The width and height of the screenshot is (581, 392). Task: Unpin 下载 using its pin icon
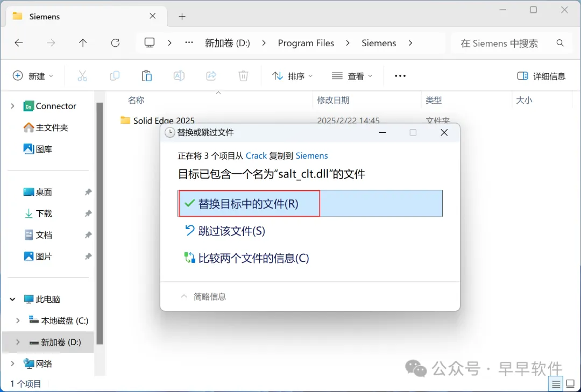[88, 213]
